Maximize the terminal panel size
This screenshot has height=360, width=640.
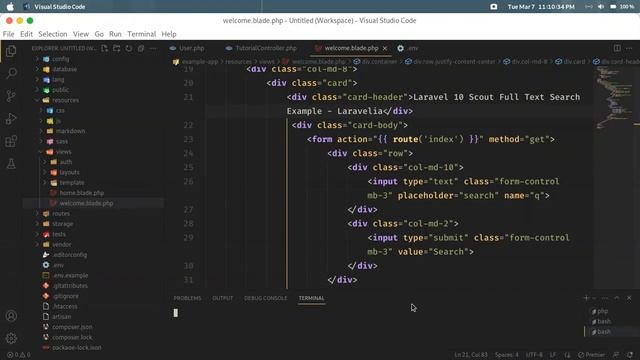[x=617, y=298]
